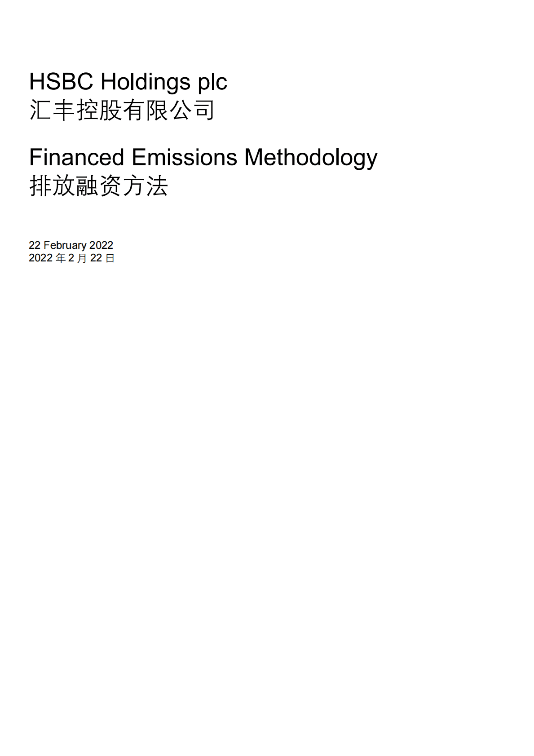
Task: Click the "2022" starting the Chinese date line
Action: coord(40,258)
